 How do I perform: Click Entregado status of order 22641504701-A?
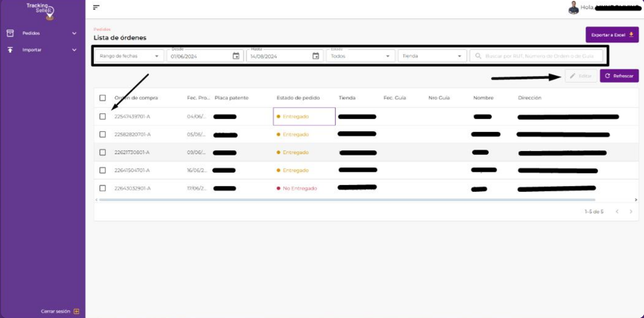pyautogui.click(x=293, y=170)
